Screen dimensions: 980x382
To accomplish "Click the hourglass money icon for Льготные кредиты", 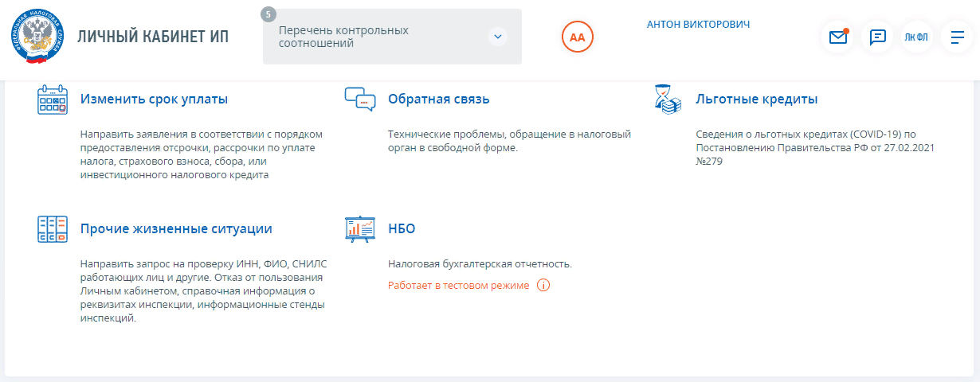I will (x=667, y=99).
